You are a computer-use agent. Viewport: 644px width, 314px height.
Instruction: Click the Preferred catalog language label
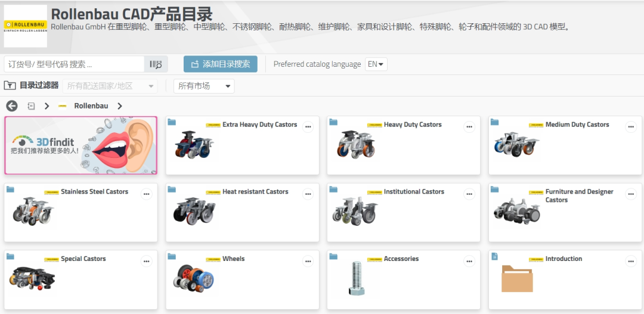click(317, 64)
